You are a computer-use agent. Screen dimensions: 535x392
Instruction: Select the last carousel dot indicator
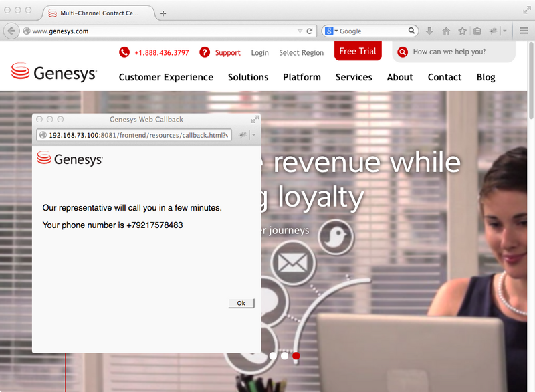[296, 357]
